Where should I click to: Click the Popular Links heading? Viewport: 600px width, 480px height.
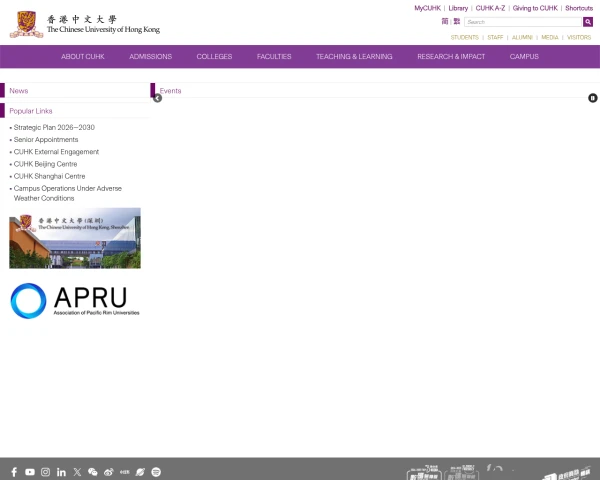click(31, 111)
